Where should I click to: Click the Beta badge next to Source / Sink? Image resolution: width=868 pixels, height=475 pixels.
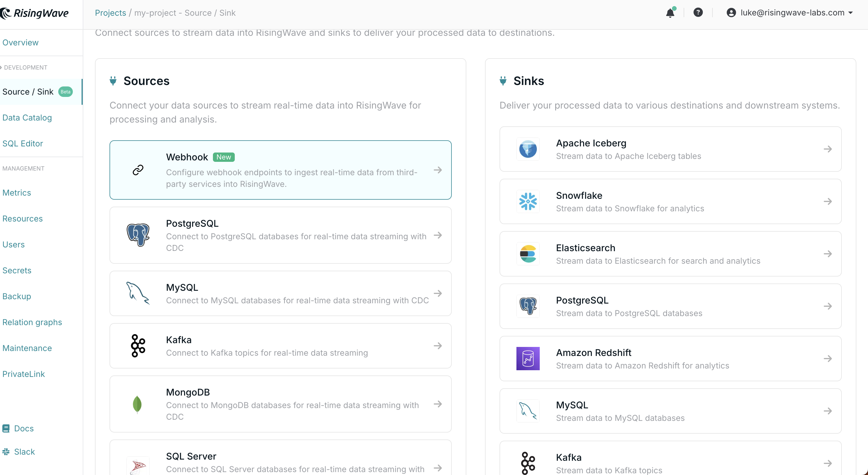click(x=65, y=91)
